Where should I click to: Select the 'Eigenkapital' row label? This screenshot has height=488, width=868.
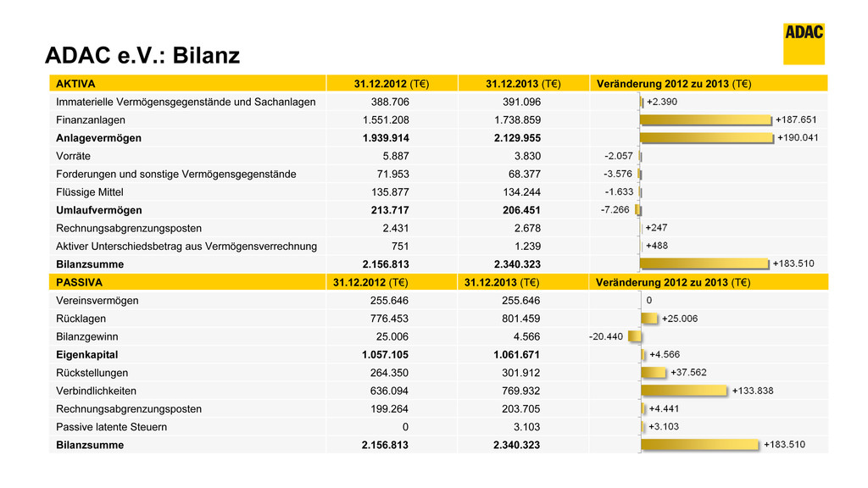[x=87, y=355]
